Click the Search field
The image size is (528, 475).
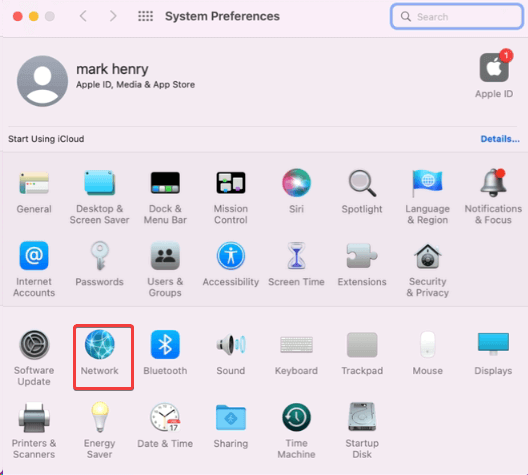tap(457, 16)
